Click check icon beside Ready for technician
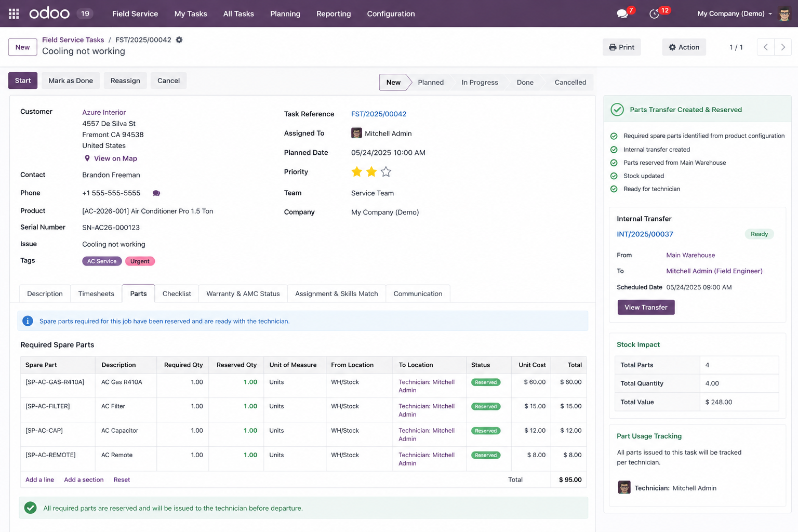This screenshot has width=798, height=532. click(614, 189)
